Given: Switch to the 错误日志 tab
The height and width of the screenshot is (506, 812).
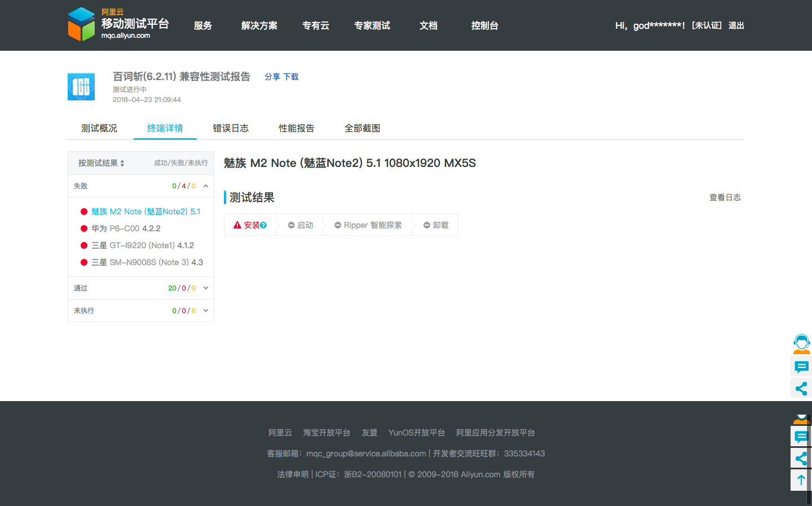Looking at the screenshot, I should (x=231, y=128).
